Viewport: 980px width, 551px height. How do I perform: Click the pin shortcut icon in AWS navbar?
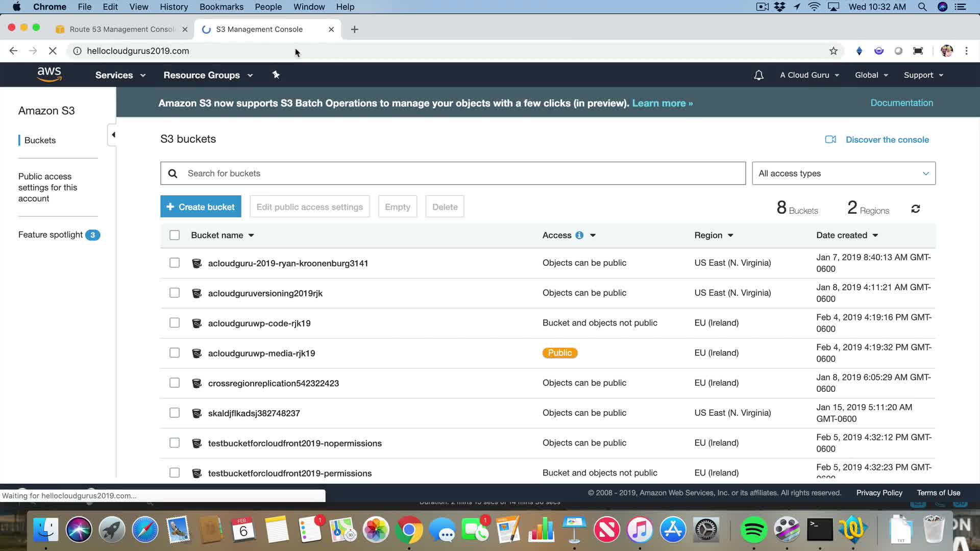tap(276, 75)
